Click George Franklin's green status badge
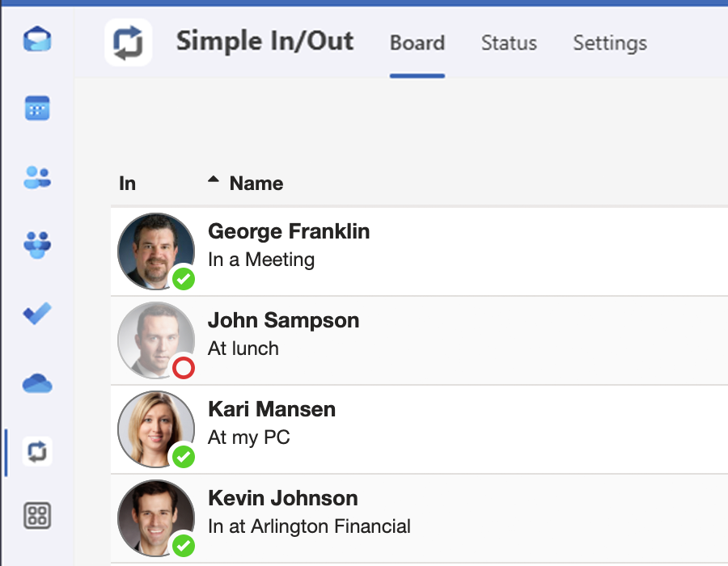The width and height of the screenshot is (728, 566). tap(183, 280)
